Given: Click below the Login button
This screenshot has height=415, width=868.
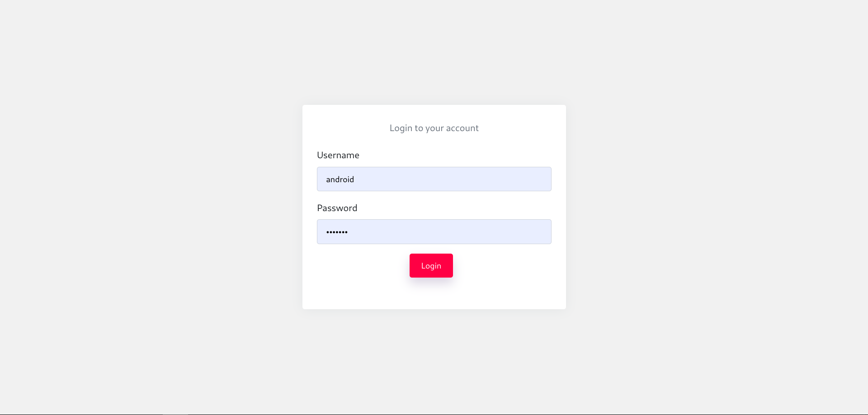Looking at the screenshot, I should (431, 292).
